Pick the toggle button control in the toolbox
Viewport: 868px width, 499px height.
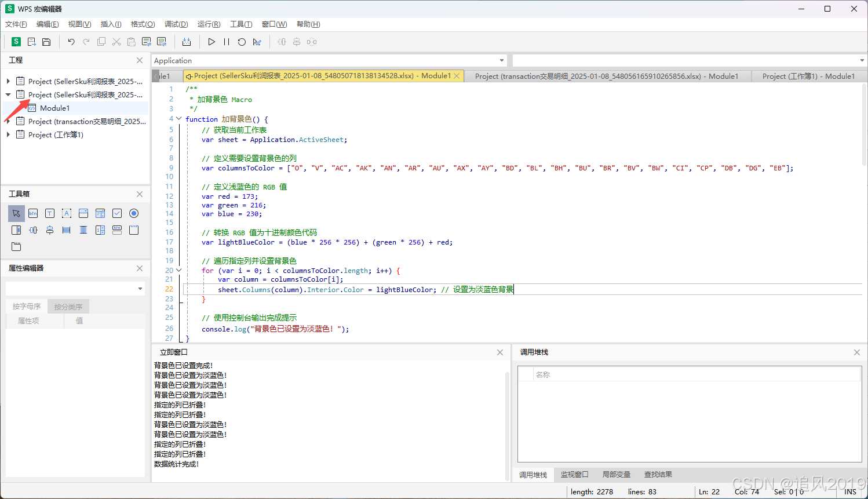tap(117, 230)
